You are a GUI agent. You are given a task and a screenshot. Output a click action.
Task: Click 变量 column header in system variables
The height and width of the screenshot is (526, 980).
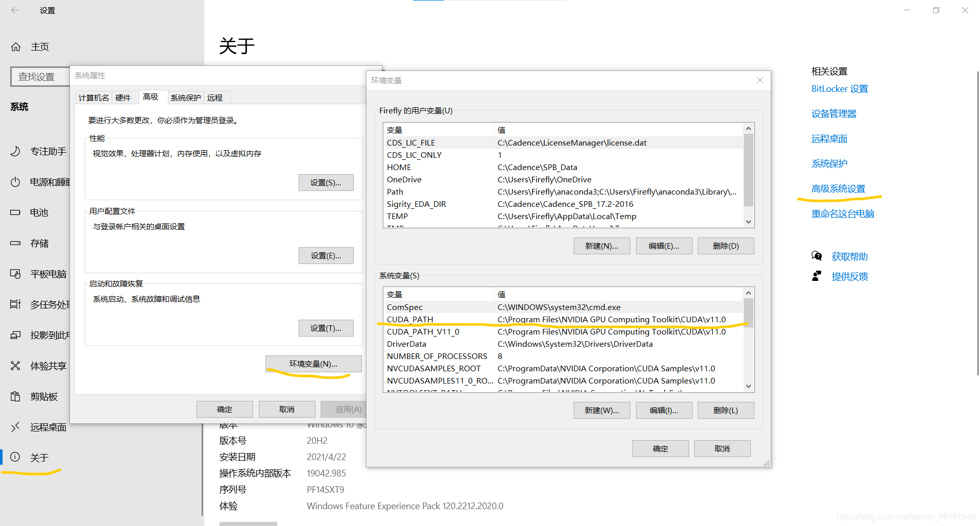[439, 294]
